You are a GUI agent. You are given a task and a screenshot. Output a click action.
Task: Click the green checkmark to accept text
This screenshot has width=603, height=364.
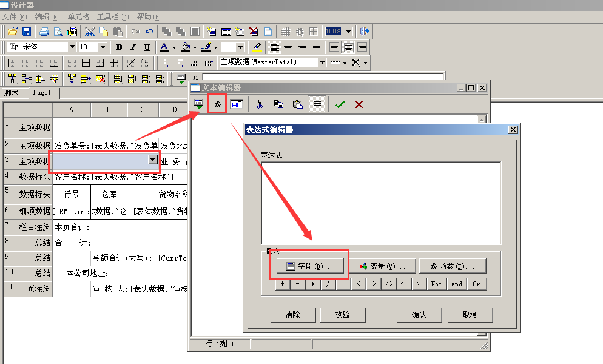340,104
